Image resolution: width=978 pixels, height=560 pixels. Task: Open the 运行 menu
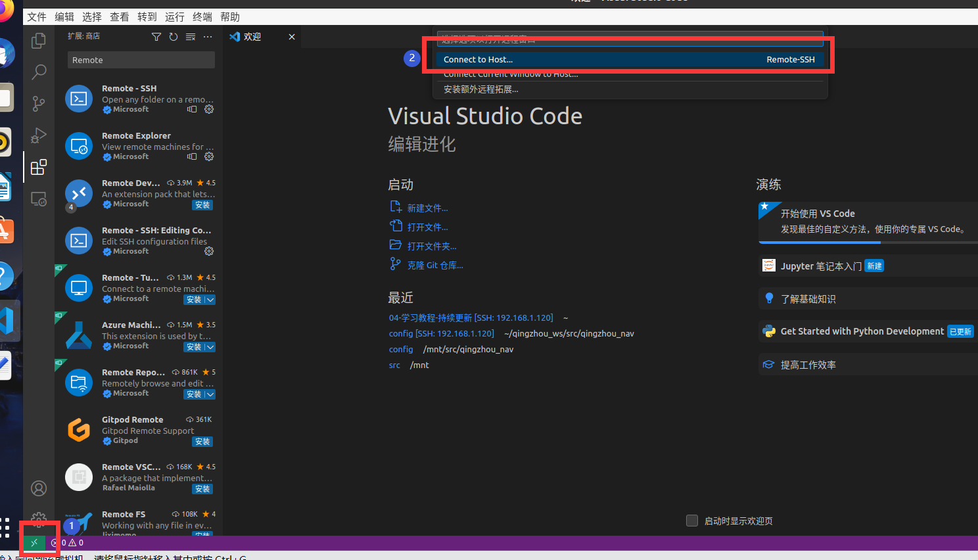pos(175,17)
